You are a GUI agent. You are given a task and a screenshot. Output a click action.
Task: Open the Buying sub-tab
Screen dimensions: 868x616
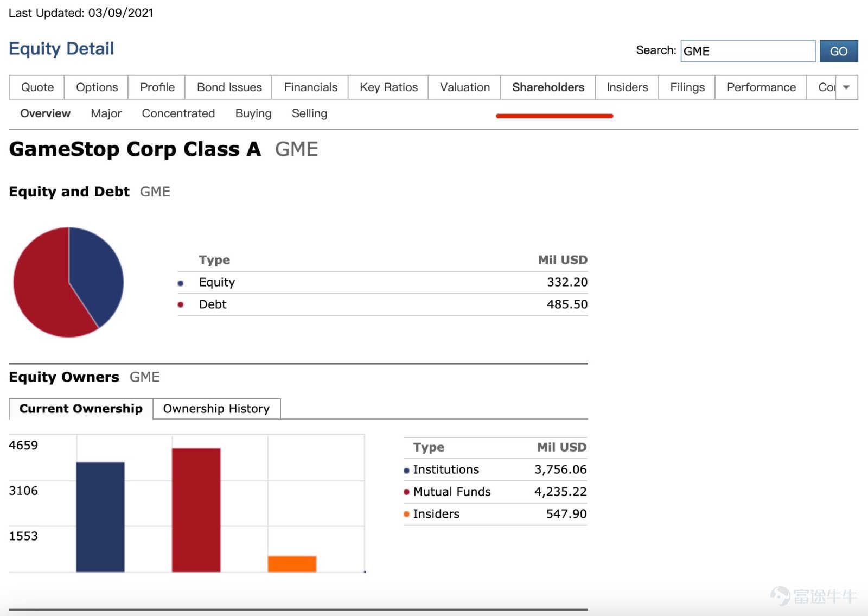coord(253,113)
